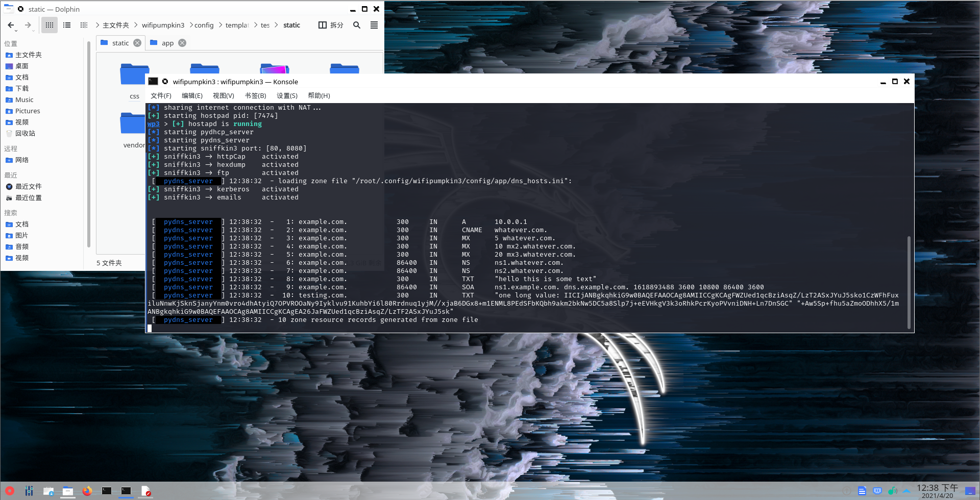Open Dolphin's hamburger control menu
This screenshot has width=980, height=500.
374,25
